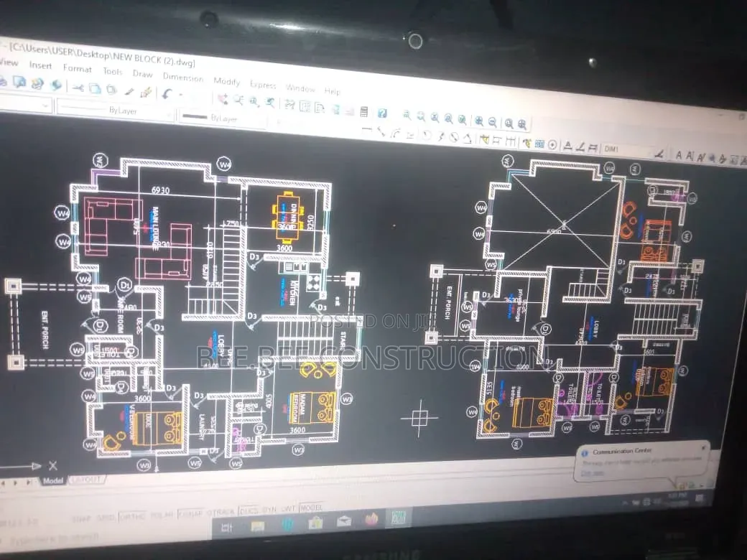Viewport: 747px width, 560px height.
Task: Toggle SNAP mode in status bar
Action: coord(81,519)
